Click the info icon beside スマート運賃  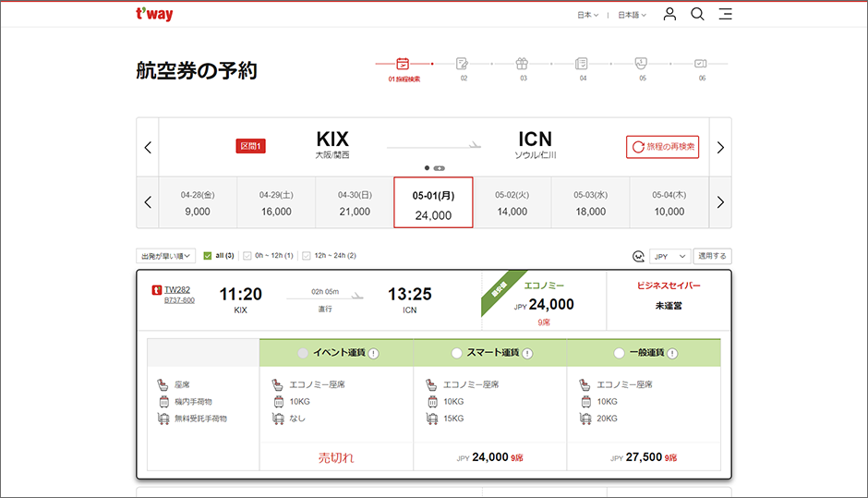527,353
